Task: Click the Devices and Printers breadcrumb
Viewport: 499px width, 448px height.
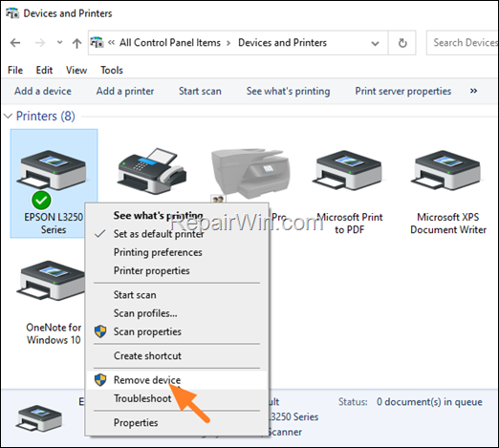Action: [282, 43]
